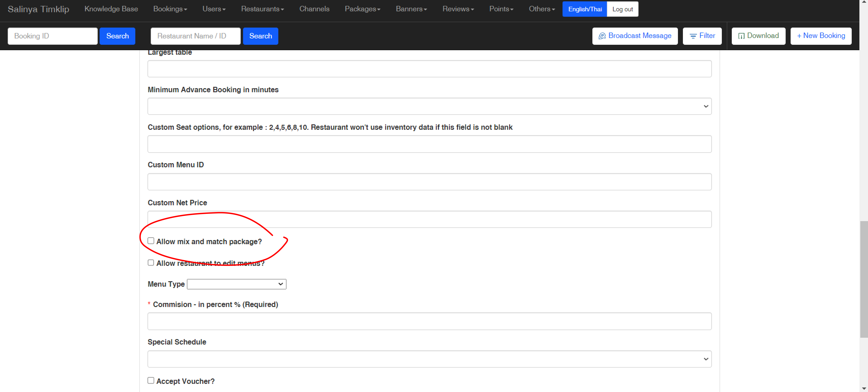This screenshot has width=868, height=392.
Task: Expand Minimum Advance Booking dropdown
Action: 429,106
